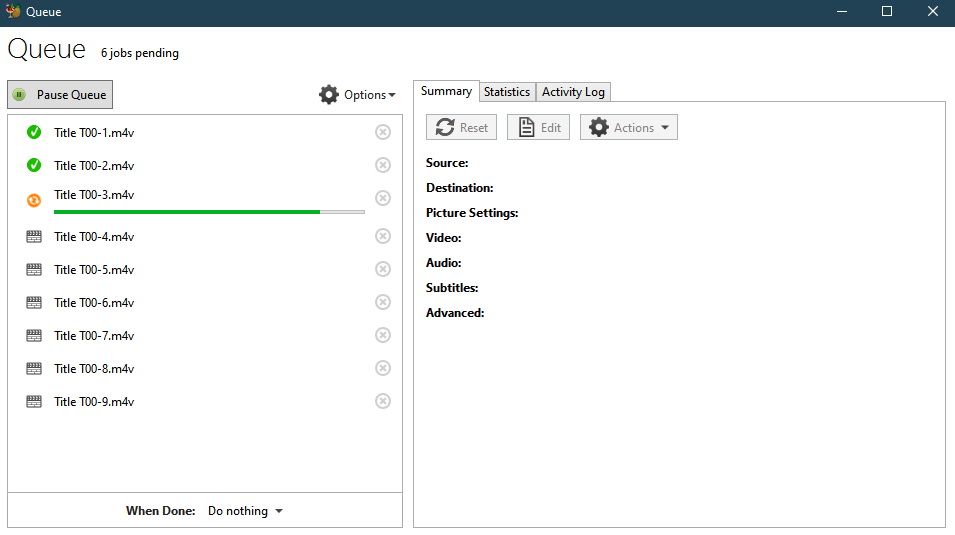Click the orange encoding icon of Title T00-3.m4v
The height and width of the screenshot is (535, 955).
tap(34, 200)
